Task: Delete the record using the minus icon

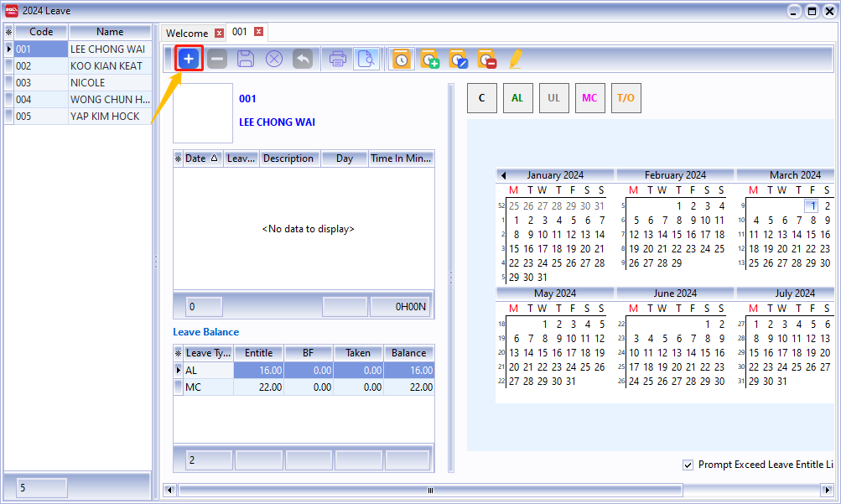Action: coord(217,59)
